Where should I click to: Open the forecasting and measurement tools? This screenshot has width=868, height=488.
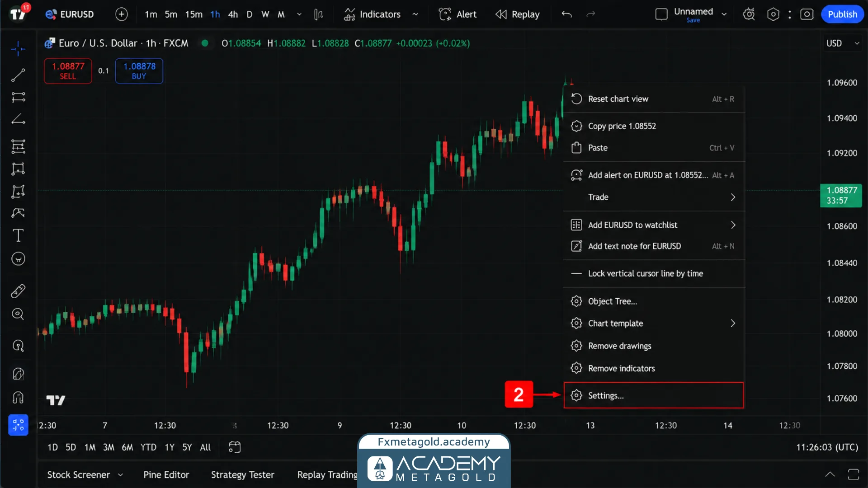click(x=18, y=192)
